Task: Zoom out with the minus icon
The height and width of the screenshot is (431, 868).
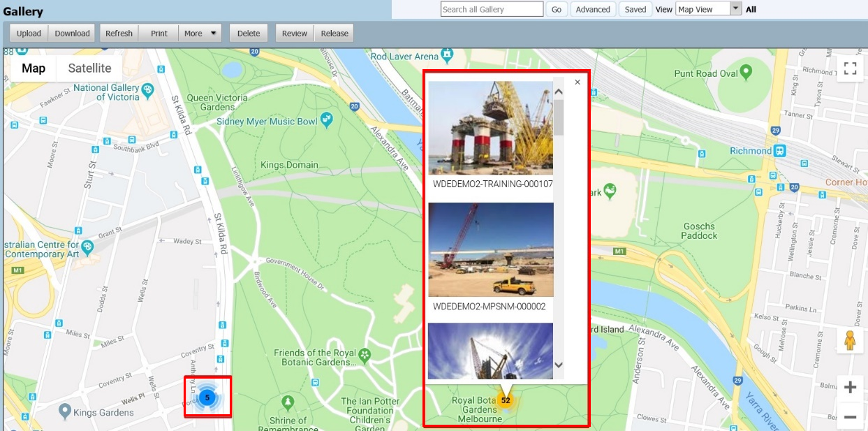Action: [849, 417]
